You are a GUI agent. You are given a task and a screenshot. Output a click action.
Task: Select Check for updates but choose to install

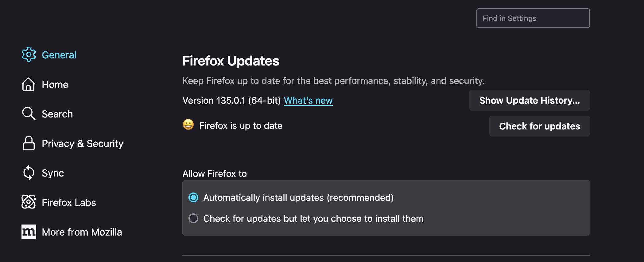[x=193, y=218]
